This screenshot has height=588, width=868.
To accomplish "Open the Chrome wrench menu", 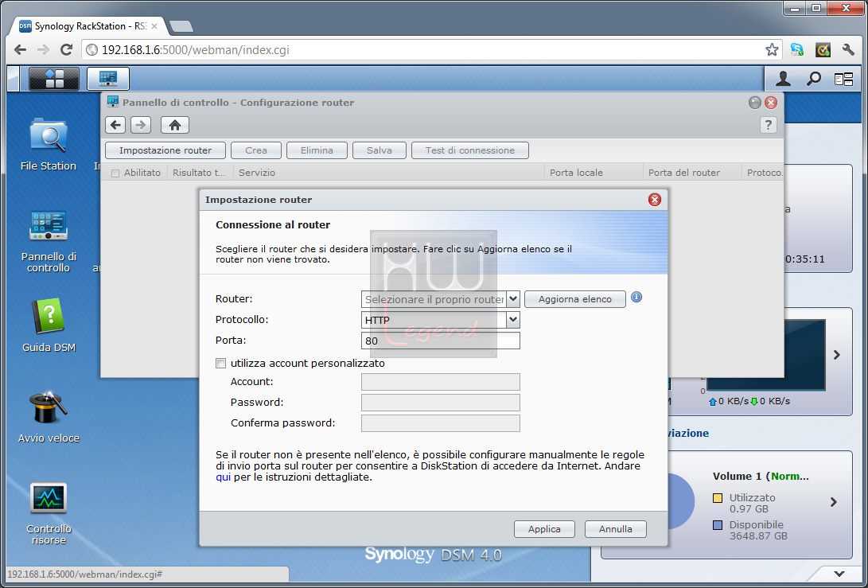I will tap(848, 50).
